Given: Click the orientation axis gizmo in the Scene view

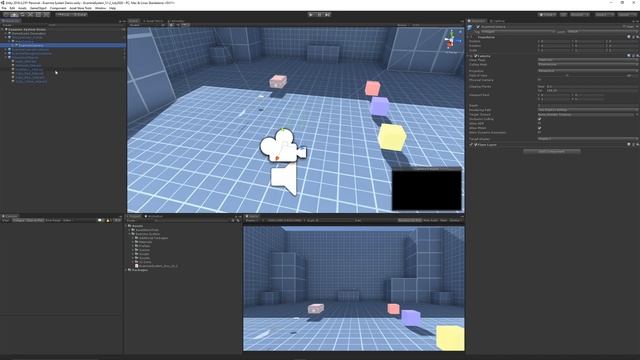Looking at the screenshot, I should tap(451, 40).
